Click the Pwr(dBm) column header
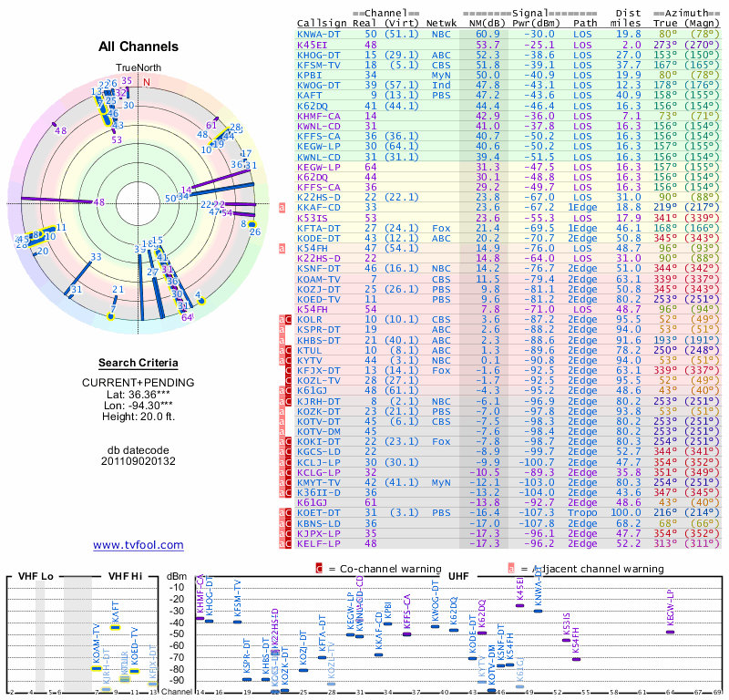 [536, 24]
